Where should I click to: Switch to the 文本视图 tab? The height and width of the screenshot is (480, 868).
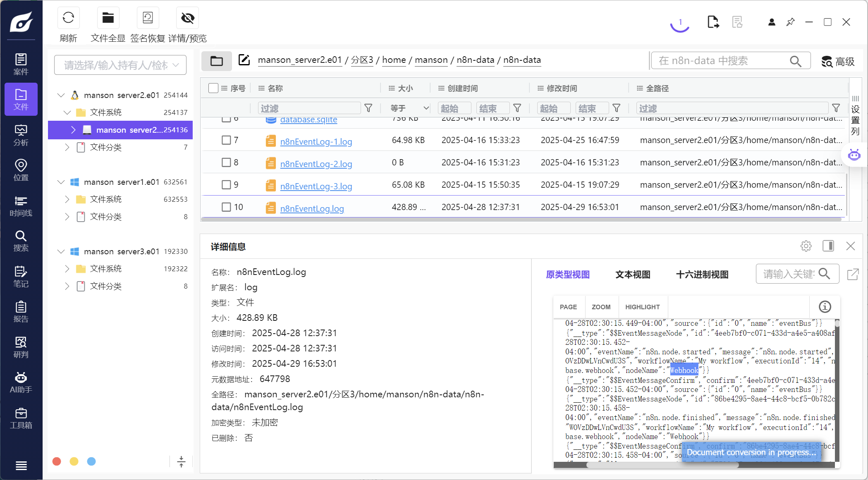633,275
